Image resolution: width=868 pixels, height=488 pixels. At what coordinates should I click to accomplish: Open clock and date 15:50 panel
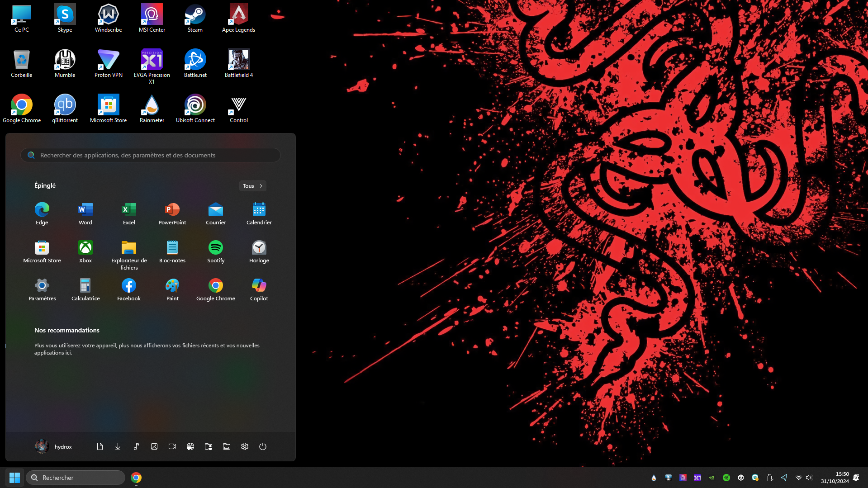click(x=835, y=478)
